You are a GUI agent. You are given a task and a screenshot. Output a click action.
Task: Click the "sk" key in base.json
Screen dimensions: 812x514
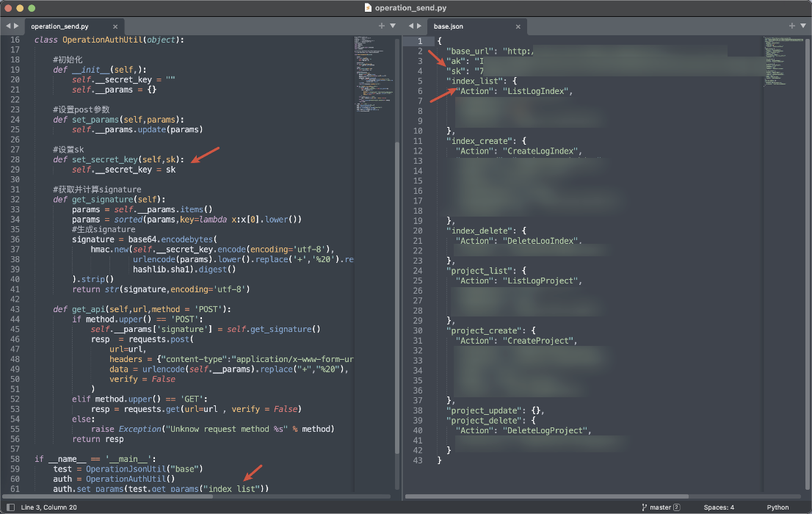(x=456, y=71)
